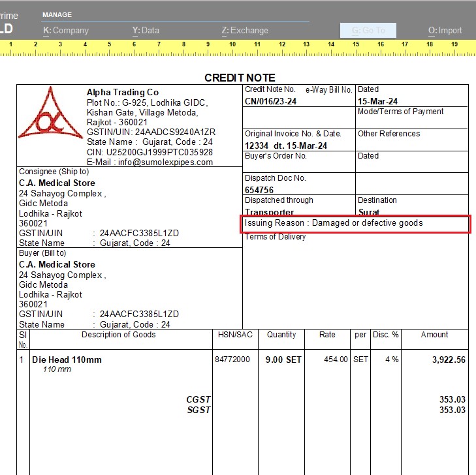Image resolution: width=476 pixels, height=475 pixels.
Task: Click the CGST tax line label
Action: 198,399
